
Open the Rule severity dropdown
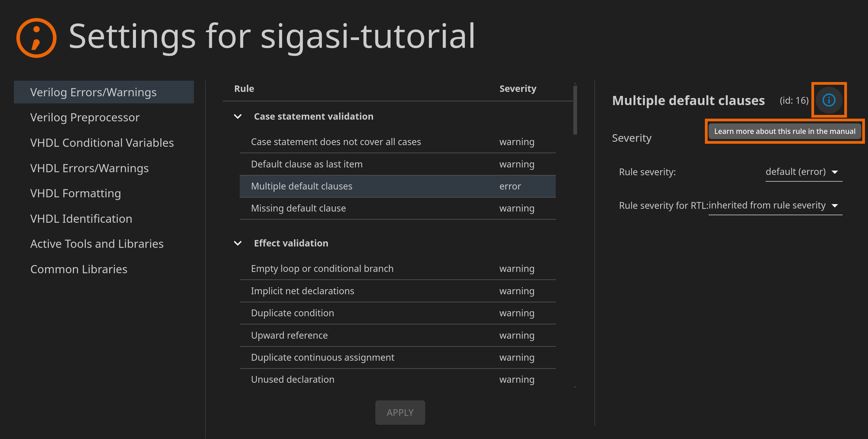coord(804,172)
